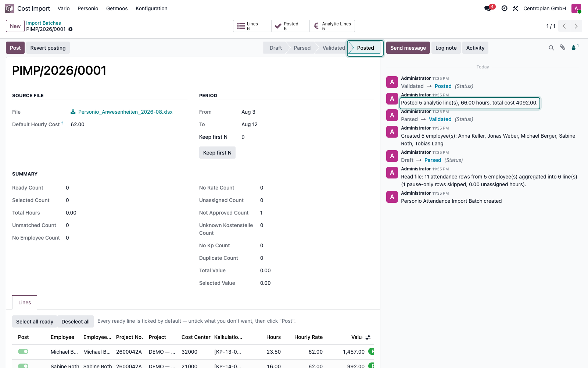
Task: Show followers via the person icon
Action: [575, 47]
